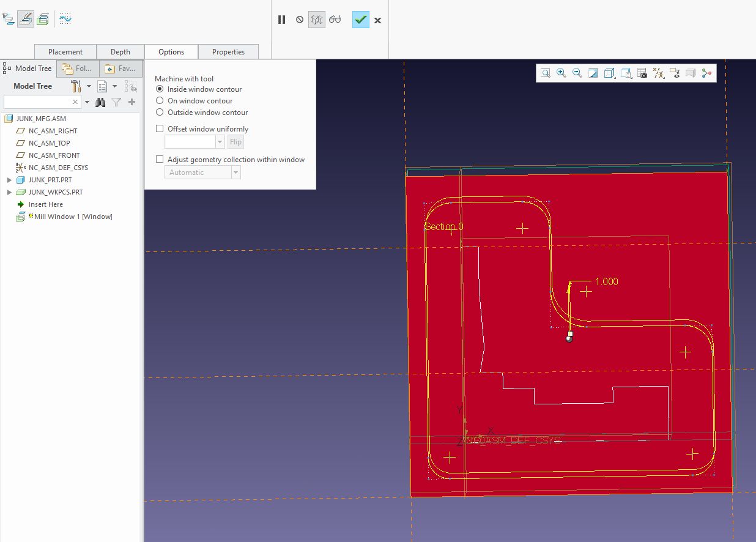Open the Automatic dropdown
Image resolution: width=756 pixels, height=542 pixels.
tap(237, 172)
